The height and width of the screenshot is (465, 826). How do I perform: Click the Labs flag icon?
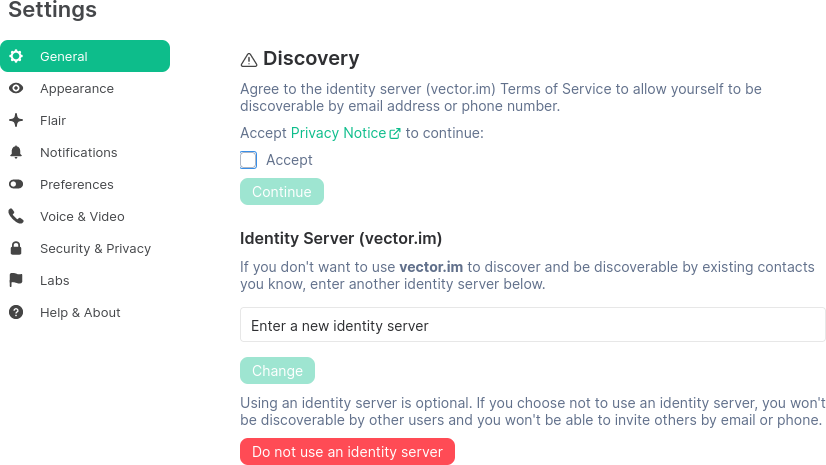coord(16,280)
